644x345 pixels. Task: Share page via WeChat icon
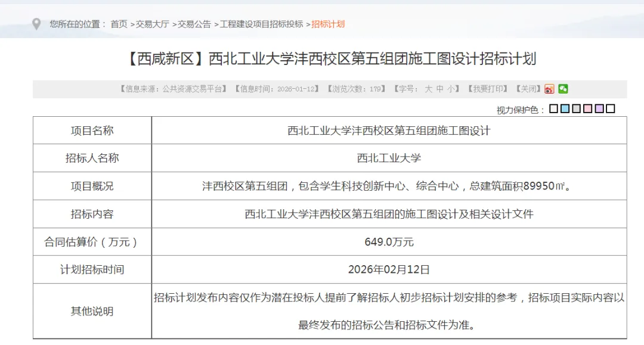pyautogui.click(x=563, y=89)
